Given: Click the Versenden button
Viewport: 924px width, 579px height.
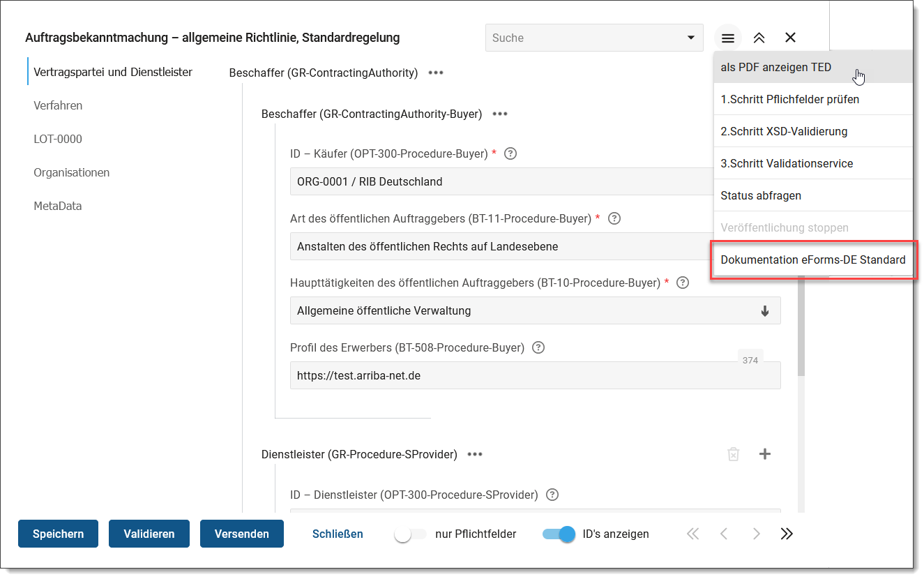Looking at the screenshot, I should click(x=242, y=534).
